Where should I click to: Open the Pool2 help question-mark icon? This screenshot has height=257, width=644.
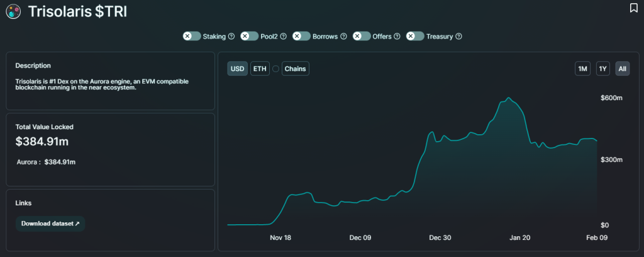(284, 36)
